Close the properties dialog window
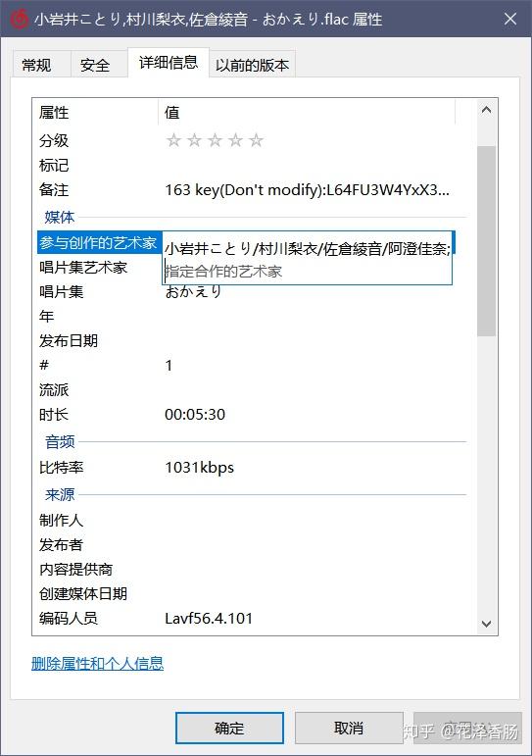Image resolution: width=532 pixels, height=756 pixels. tap(510, 19)
